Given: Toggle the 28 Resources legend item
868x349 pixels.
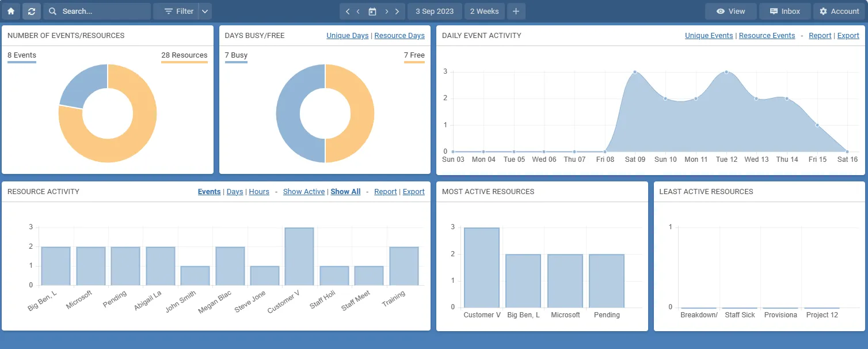Looking at the screenshot, I should pyautogui.click(x=184, y=56).
